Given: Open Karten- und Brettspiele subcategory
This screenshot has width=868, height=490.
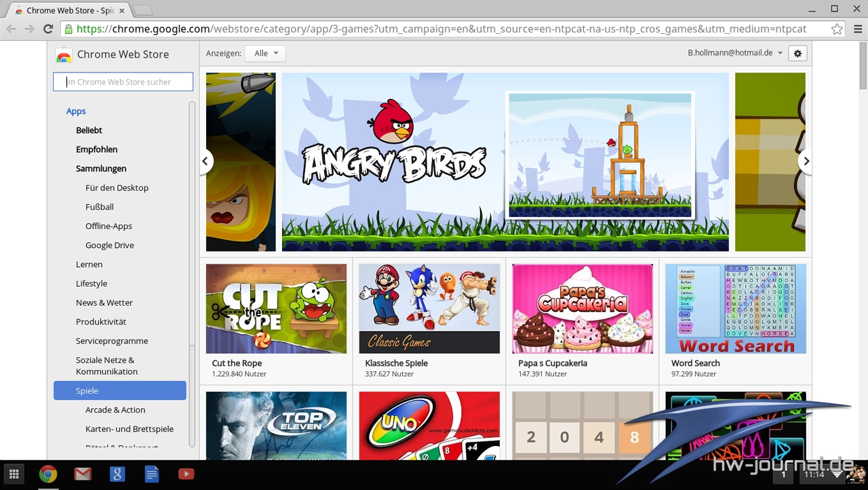Looking at the screenshot, I should click(x=130, y=429).
